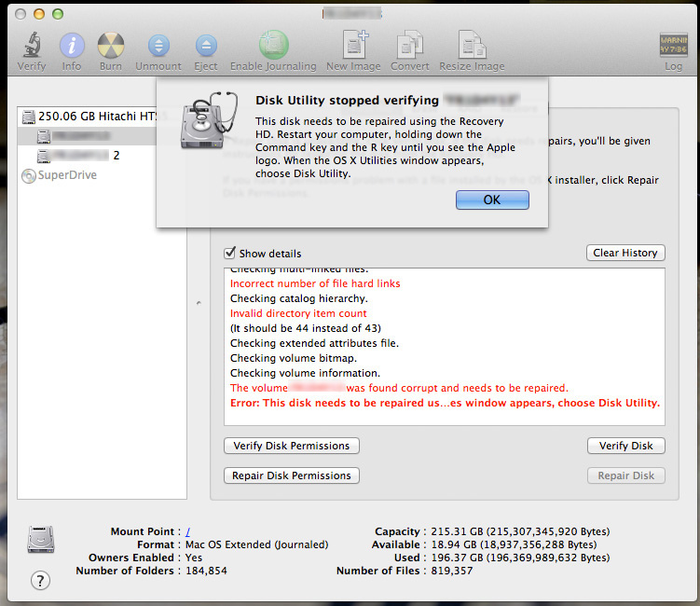Viewport: 700px width, 606px height.
Task: Click the help question mark button
Action: pos(40,581)
